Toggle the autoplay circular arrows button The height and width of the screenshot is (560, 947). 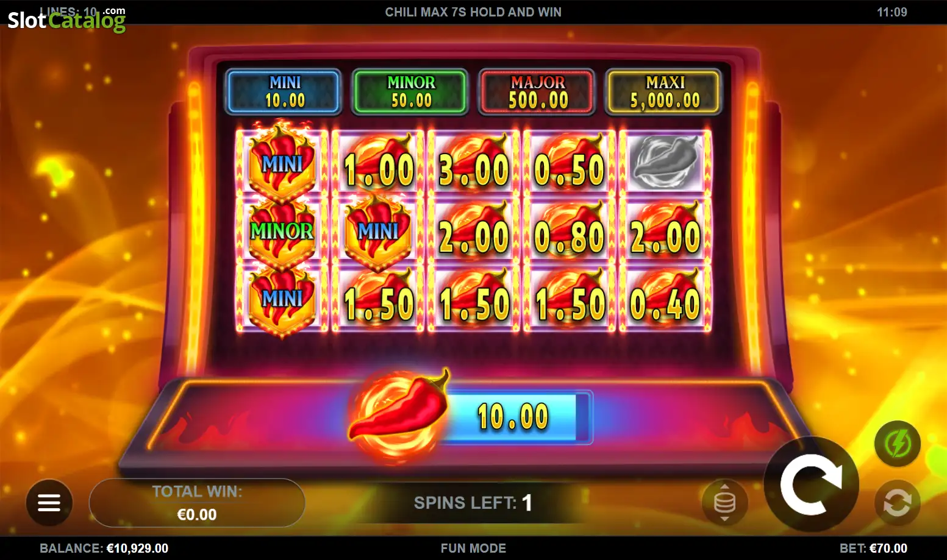(x=898, y=503)
